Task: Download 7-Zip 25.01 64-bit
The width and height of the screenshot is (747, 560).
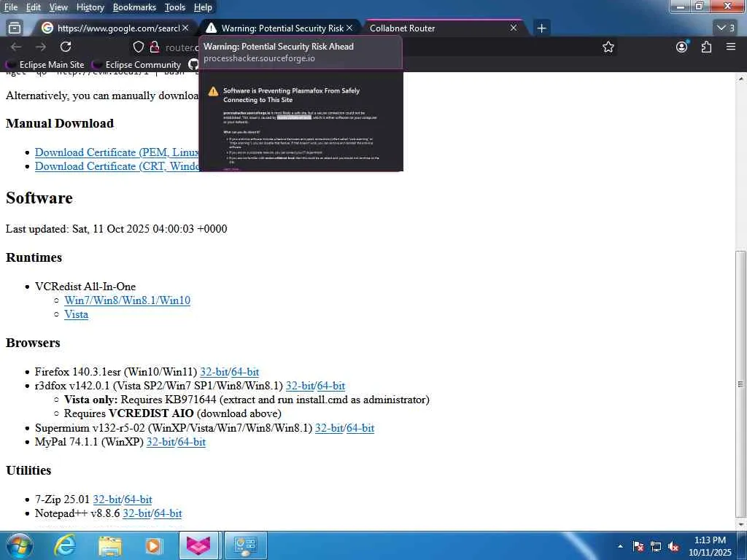Action: click(138, 499)
